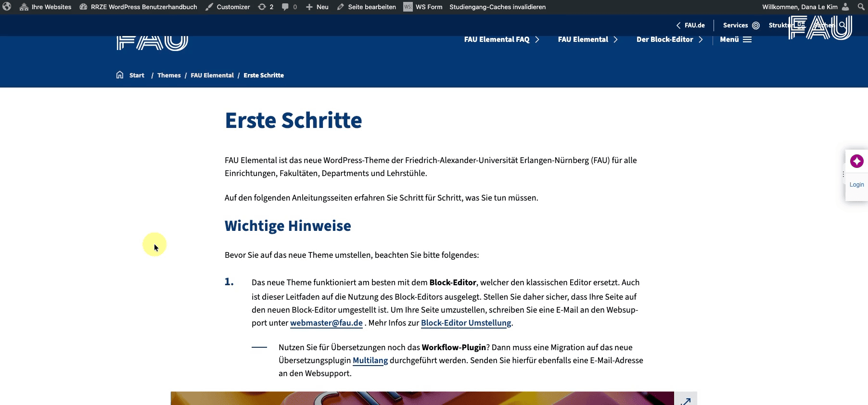868x405 pixels.
Task: Open the comments bubble showing 0
Action: (x=289, y=7)
